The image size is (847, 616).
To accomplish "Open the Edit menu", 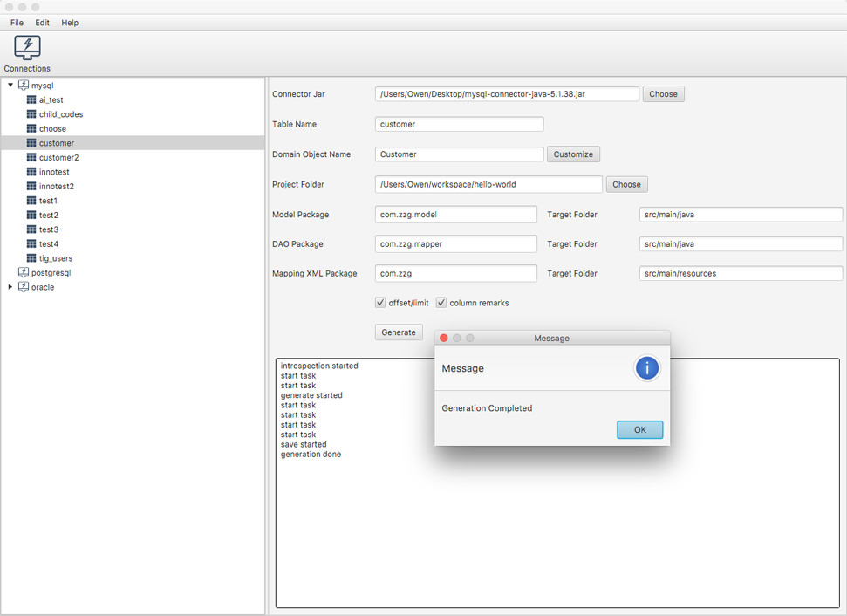I will pos(42,23).
